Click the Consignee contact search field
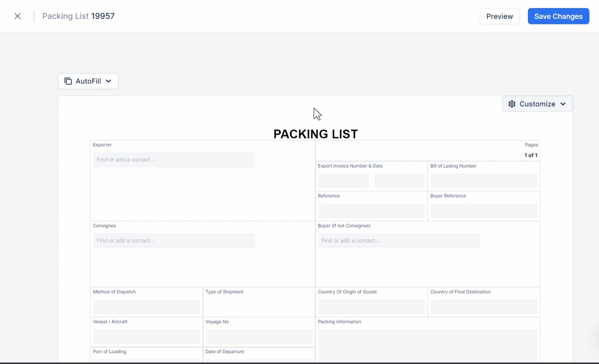 coord(174,241)
